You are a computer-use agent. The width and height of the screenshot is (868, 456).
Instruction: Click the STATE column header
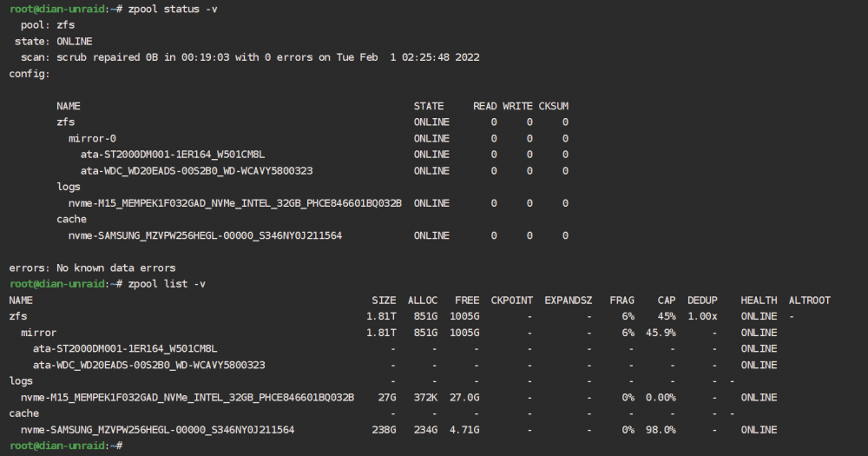(429, 106)
